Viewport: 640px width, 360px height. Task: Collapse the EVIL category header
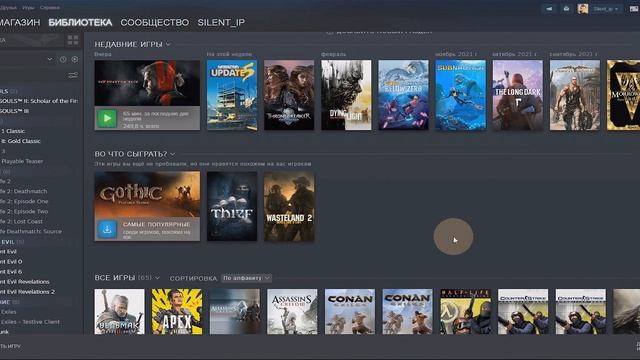click(12, 242)
